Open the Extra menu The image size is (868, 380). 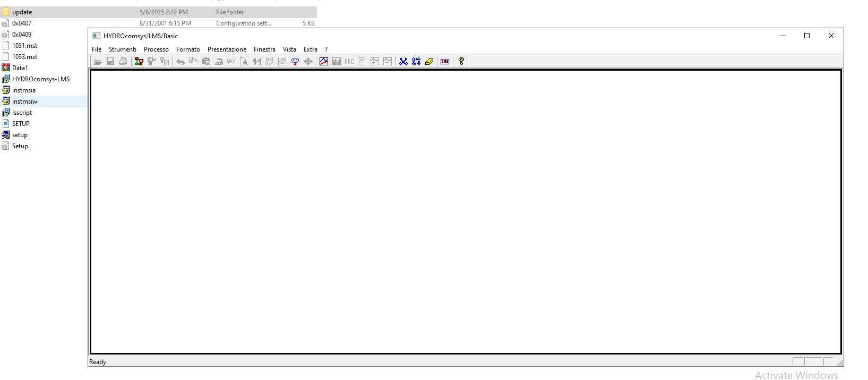coord(311,49)
